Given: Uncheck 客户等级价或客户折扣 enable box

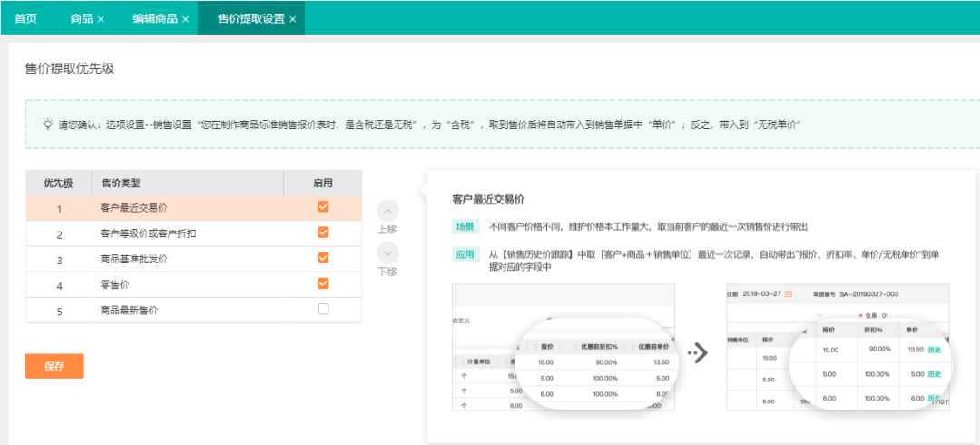Looking at the screenshot, I should click(323, 232).
